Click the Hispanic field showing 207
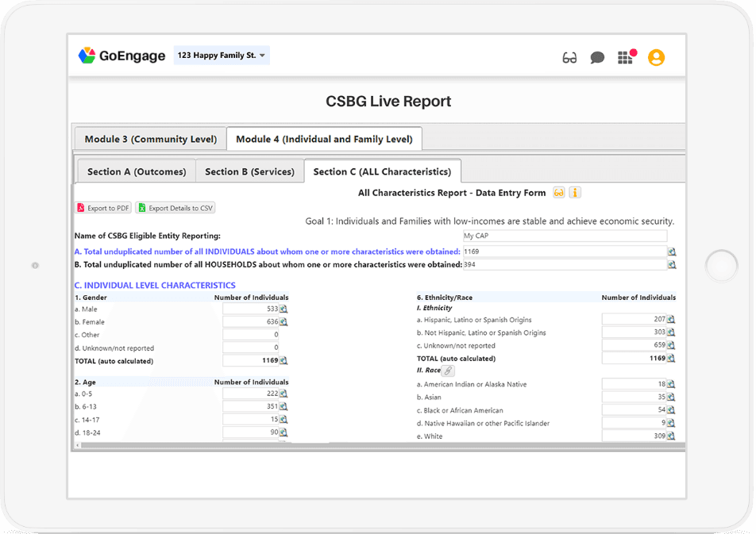Viewport: 756px width, 534px height. point(634,319)
